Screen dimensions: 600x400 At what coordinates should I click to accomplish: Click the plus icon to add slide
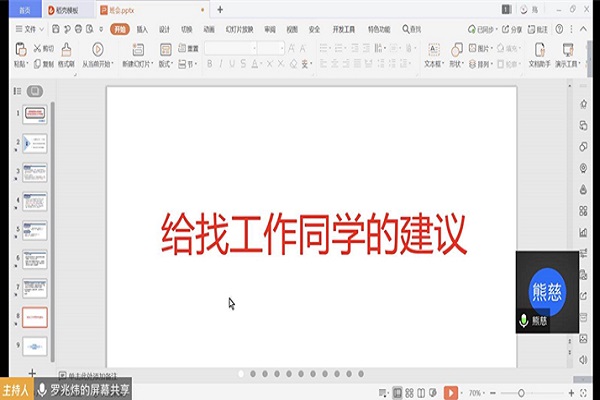(32, 372)
